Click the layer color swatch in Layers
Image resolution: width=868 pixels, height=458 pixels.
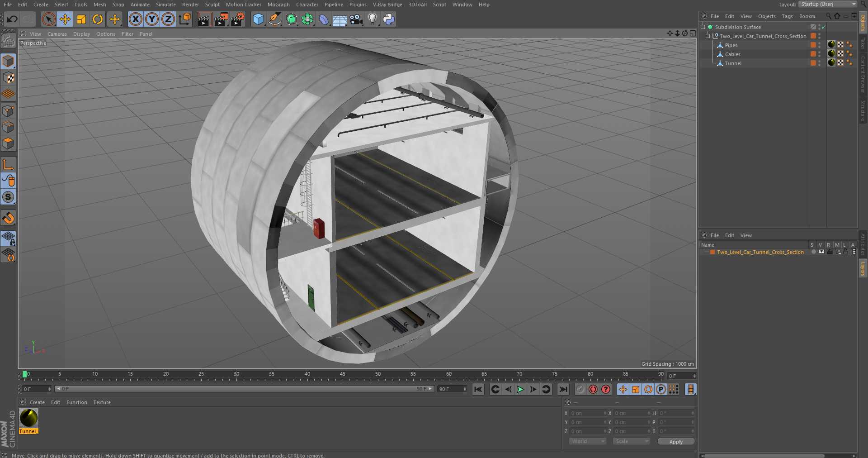[712, 252]
